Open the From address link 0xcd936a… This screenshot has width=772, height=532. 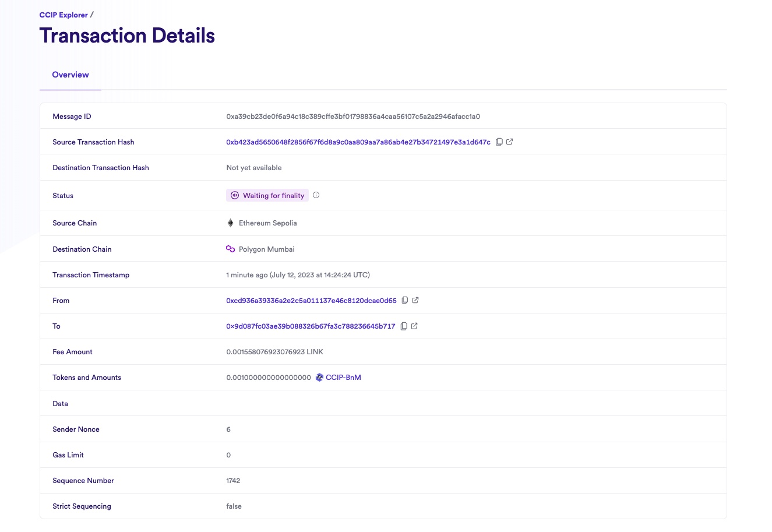(311, 300)
